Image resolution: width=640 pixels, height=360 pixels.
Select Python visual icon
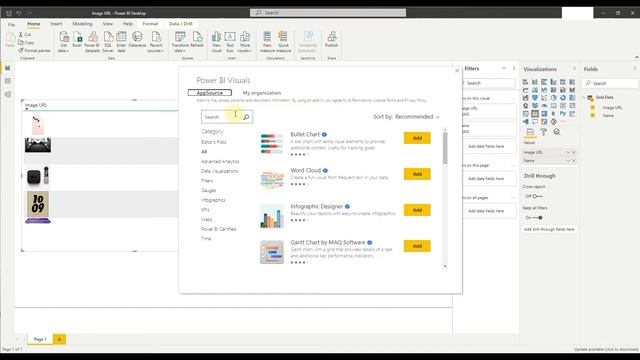[x=563, y=114]
